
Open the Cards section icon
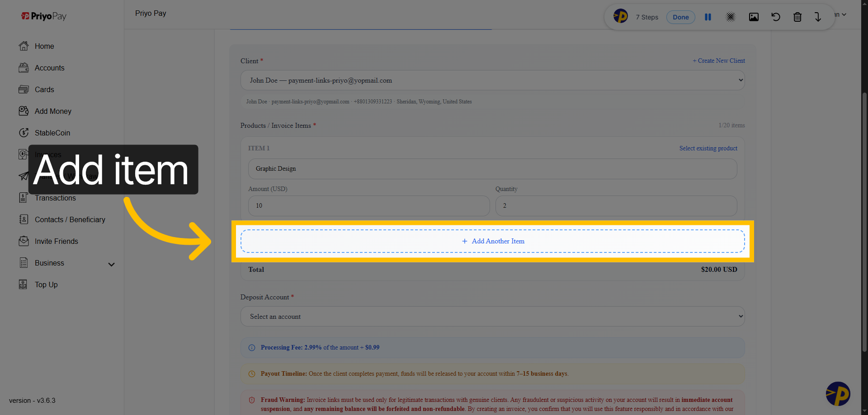point(24,89)
